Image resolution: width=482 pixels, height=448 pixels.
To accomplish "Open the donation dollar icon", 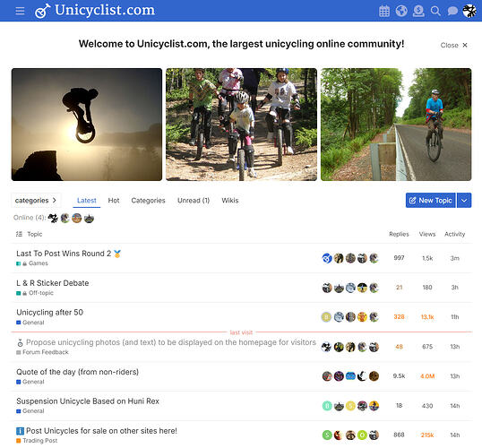I will (418, 11).
